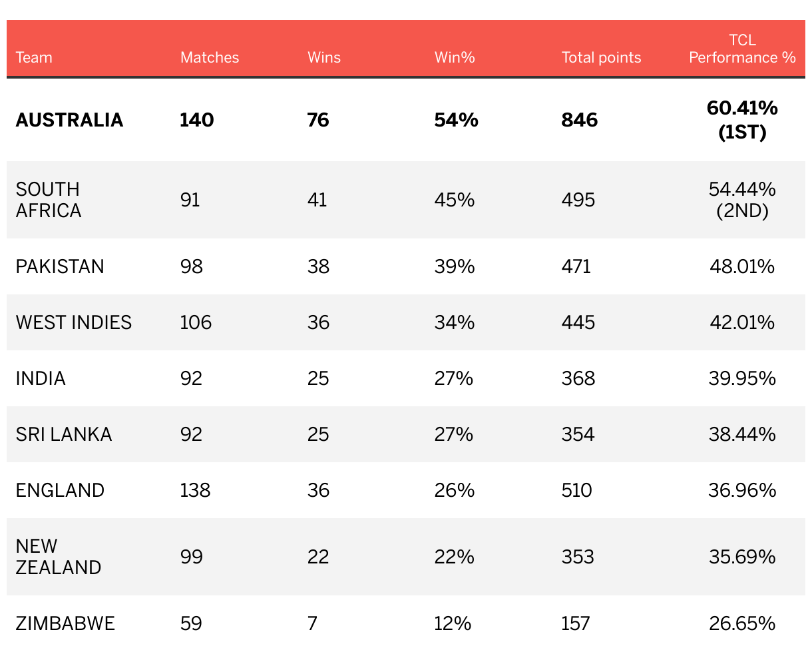The height and width of the screenshot is (658, 812).
Task: Select the SOUTH AFRICA team name cell
Action: pyautogui.click(x=49, y=200)
